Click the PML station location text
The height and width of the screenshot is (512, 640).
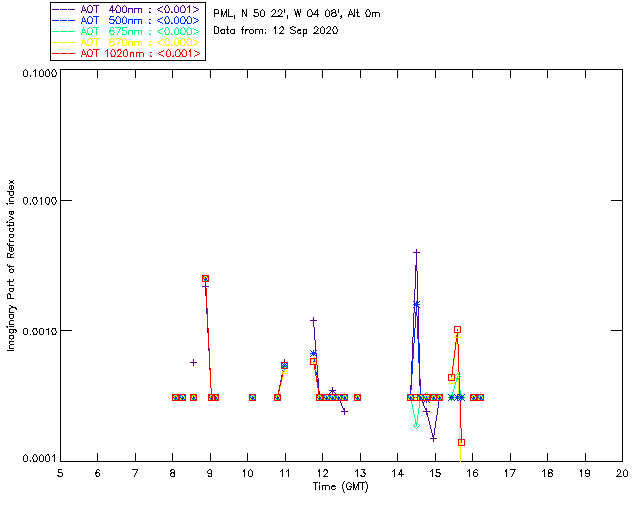click(297, 13)
